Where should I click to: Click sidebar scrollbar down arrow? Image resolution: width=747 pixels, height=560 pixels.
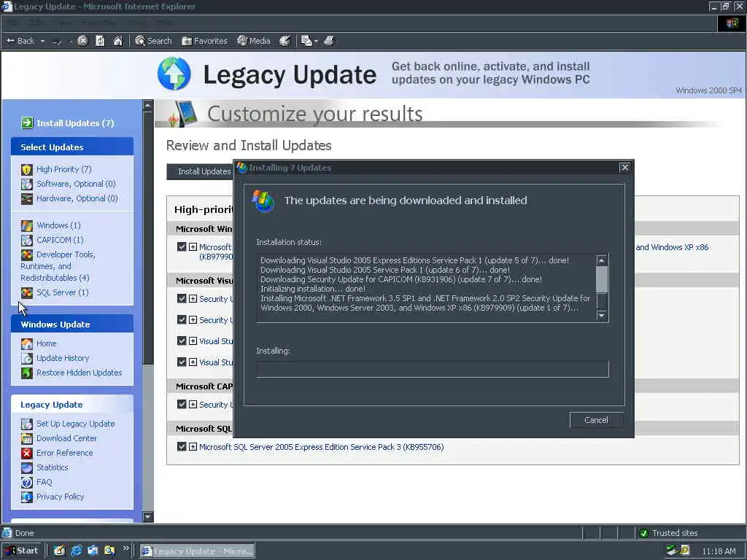148,517
